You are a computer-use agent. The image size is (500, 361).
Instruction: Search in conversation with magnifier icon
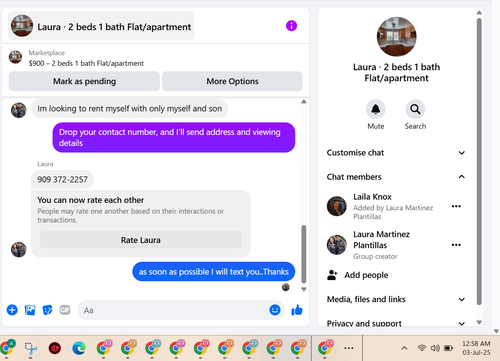click(x=415, y=109)
